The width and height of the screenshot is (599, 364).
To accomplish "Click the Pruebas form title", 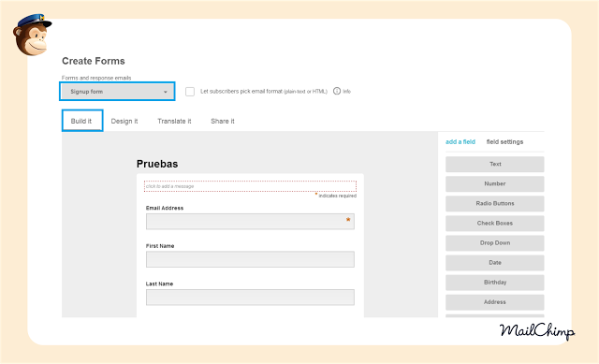I will [x=157, y=164].
